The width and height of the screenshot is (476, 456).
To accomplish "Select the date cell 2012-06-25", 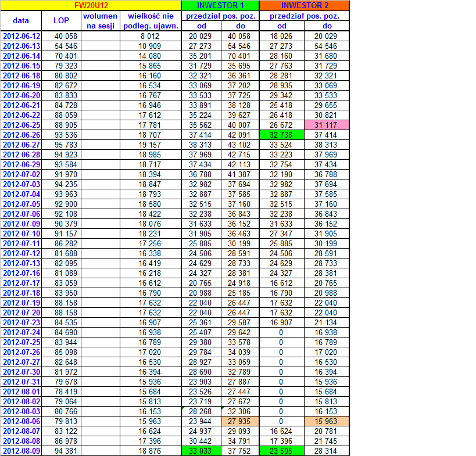I will (x=22, y=125).
